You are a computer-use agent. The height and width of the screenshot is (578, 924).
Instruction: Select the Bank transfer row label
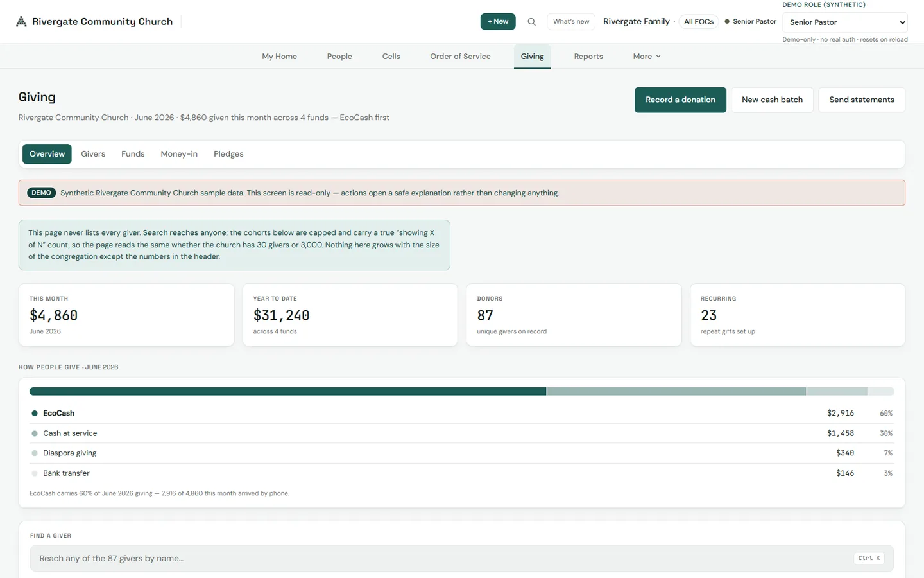click(x=66, y=473)
